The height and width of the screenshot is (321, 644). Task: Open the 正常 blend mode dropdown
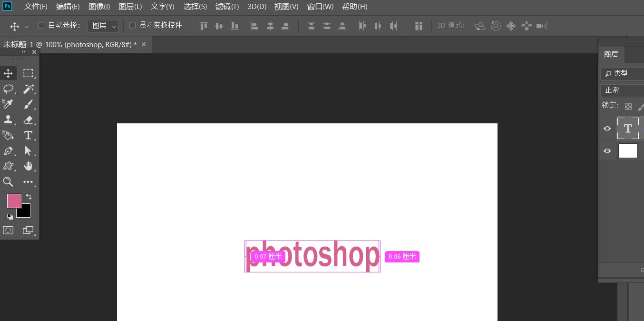pyautogui.click(x=622, y=90)
